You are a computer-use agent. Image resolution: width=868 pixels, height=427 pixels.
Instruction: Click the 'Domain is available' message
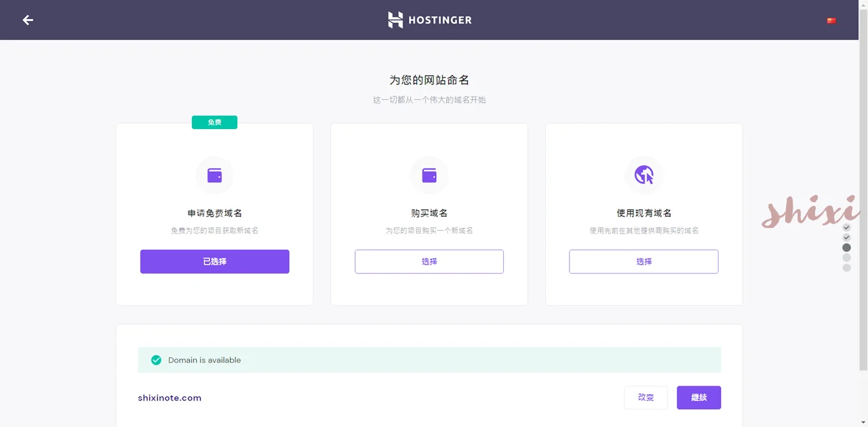click(x=205, y=360)
